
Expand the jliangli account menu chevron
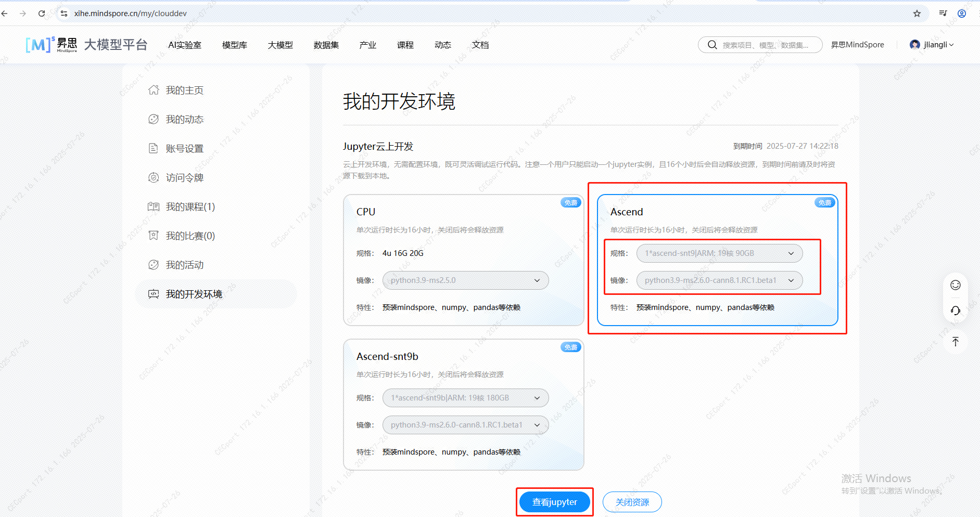click(x=951, y=45)
